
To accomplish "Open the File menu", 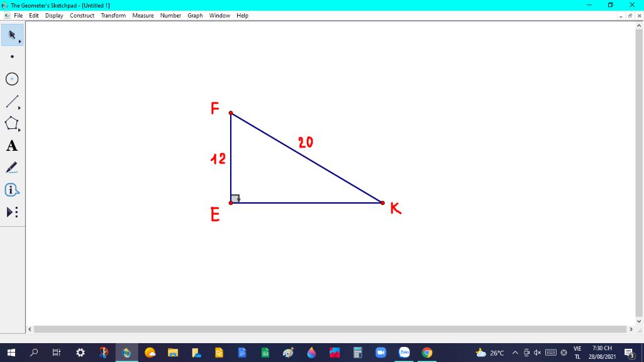I will (18, 16).
